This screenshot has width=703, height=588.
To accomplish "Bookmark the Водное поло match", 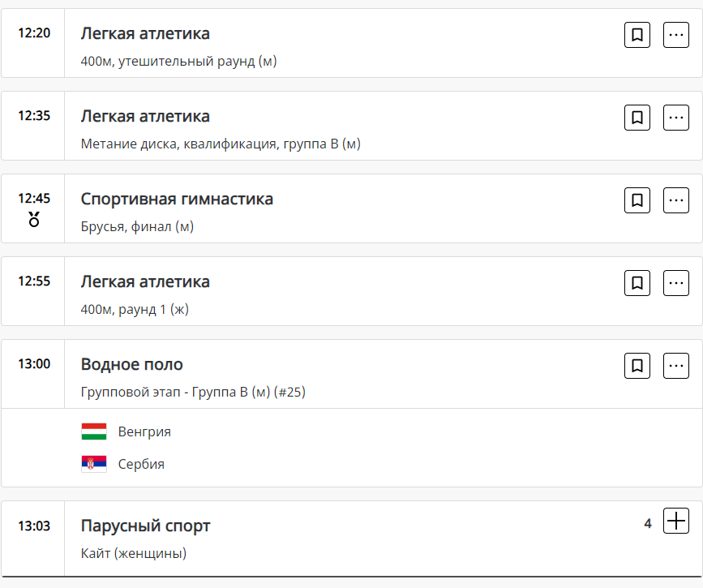I will click(x=637, y=366).
